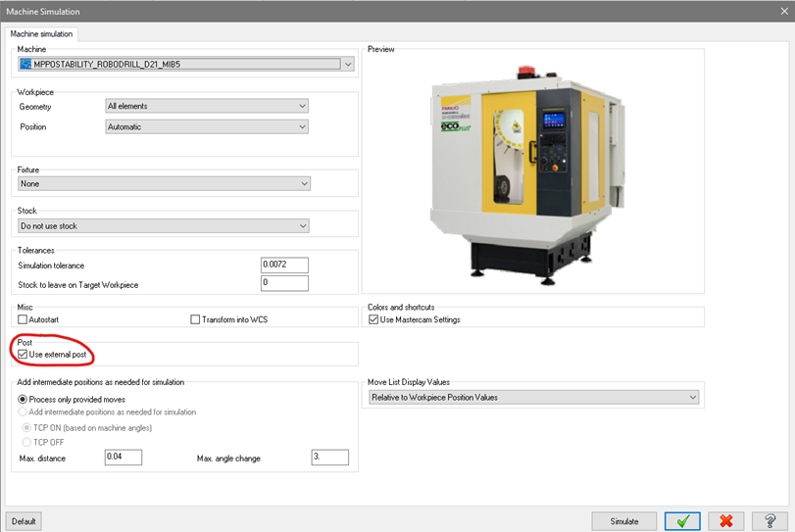Open the workpiece Position dropdown
795x532 pixels.
tap(301, 127)
